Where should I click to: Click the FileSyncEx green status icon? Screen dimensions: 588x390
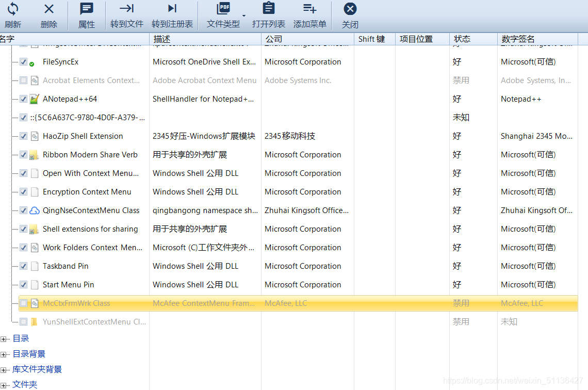32,64
